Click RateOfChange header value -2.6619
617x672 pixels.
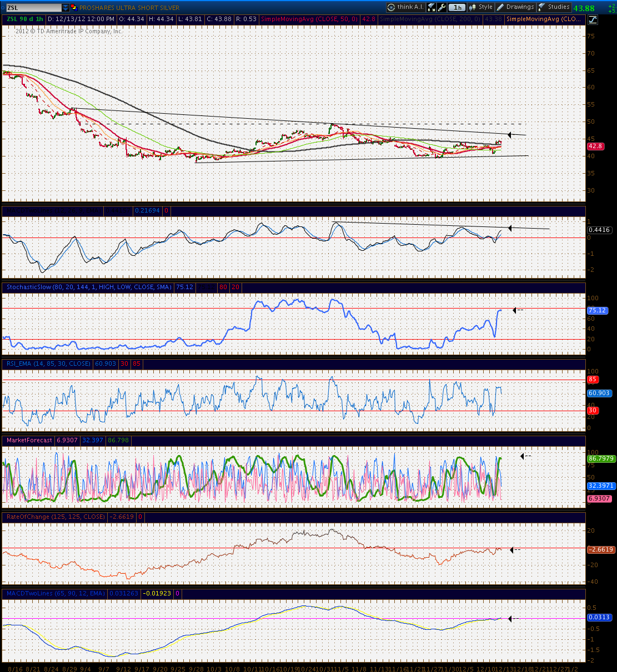click(x=122, y=517)
